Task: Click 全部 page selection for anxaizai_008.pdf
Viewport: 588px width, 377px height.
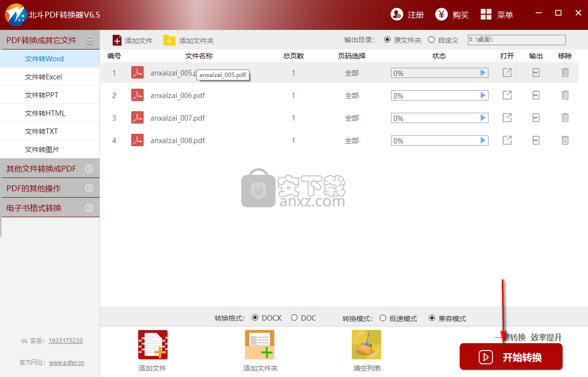Action: (x=352, y=141)
